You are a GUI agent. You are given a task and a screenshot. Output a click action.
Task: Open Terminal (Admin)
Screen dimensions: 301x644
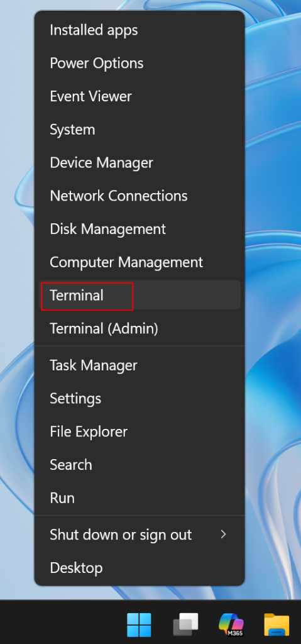pos(140,328)
